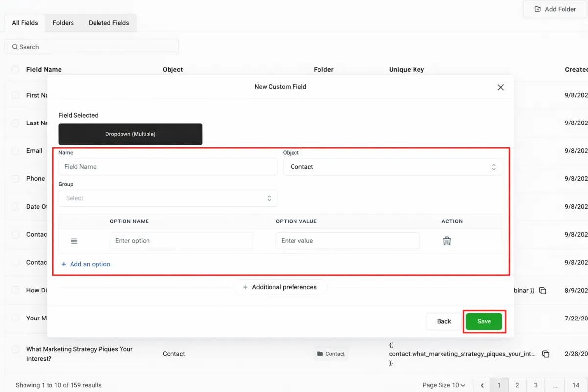Click the Phone field name in the table
The image size is (588, 392).
[36, 179]
